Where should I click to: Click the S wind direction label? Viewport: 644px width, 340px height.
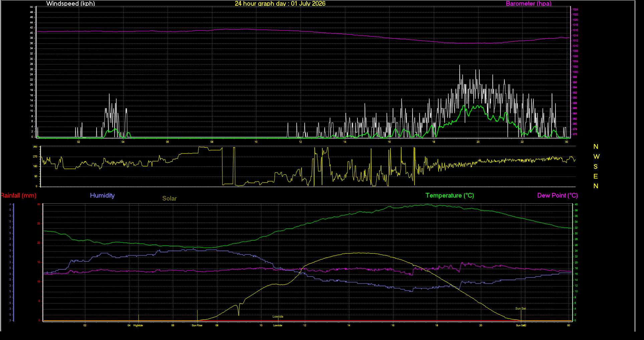(596, 166)
